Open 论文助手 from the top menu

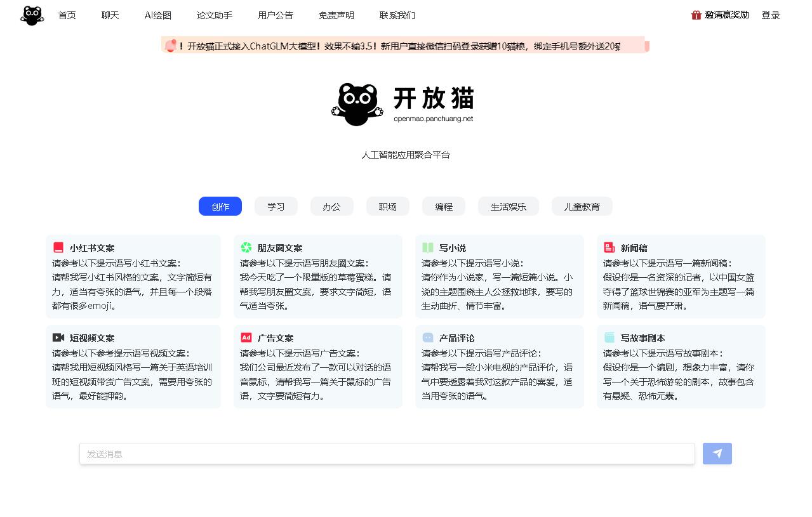pyautogui.click(x=215, y=15)
